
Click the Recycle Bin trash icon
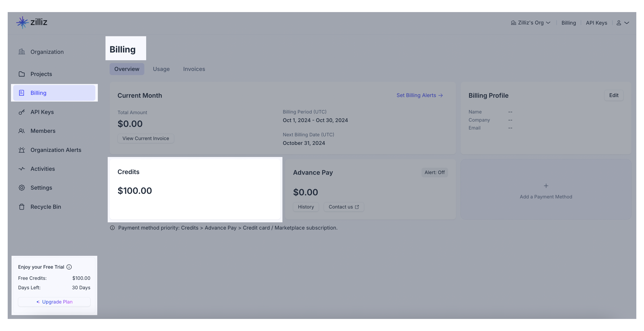click(22, 207)
